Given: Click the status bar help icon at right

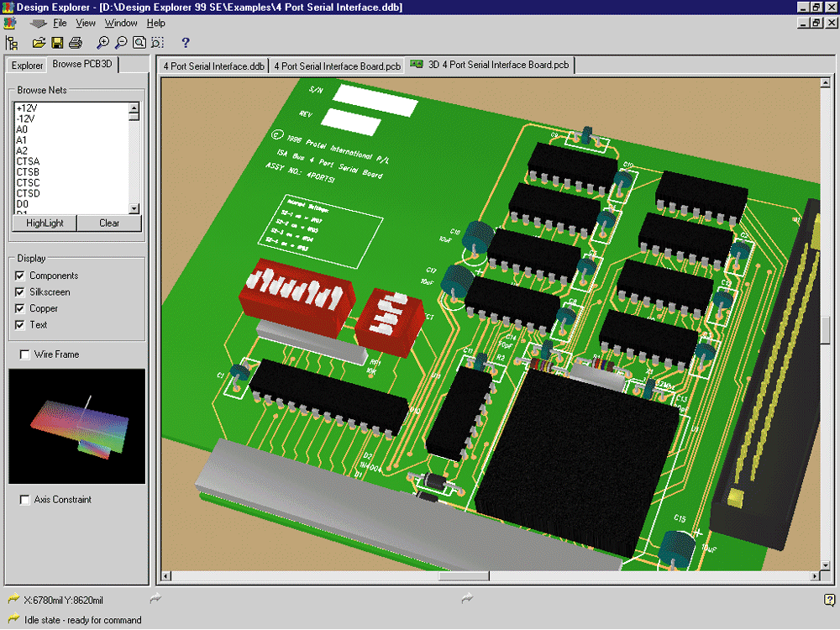Looking at the screenshot, I should point(829,600).
